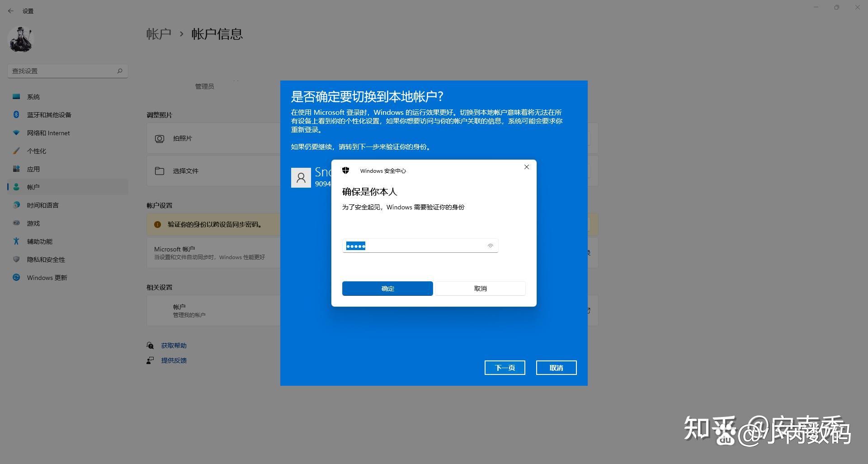Image resolution: width=868 pixels, height=464 pixels.
Task: Click the search magnifier icon
Action: click(x=120, y=71)
